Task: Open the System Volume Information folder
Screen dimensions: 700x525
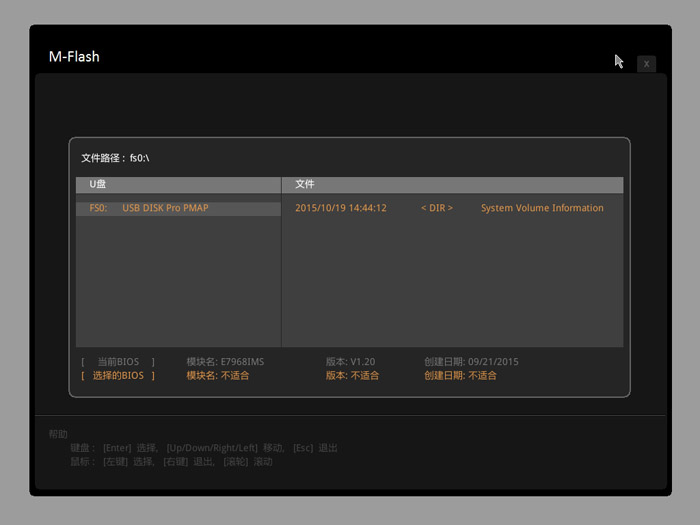Action: (x=542, y=208)
